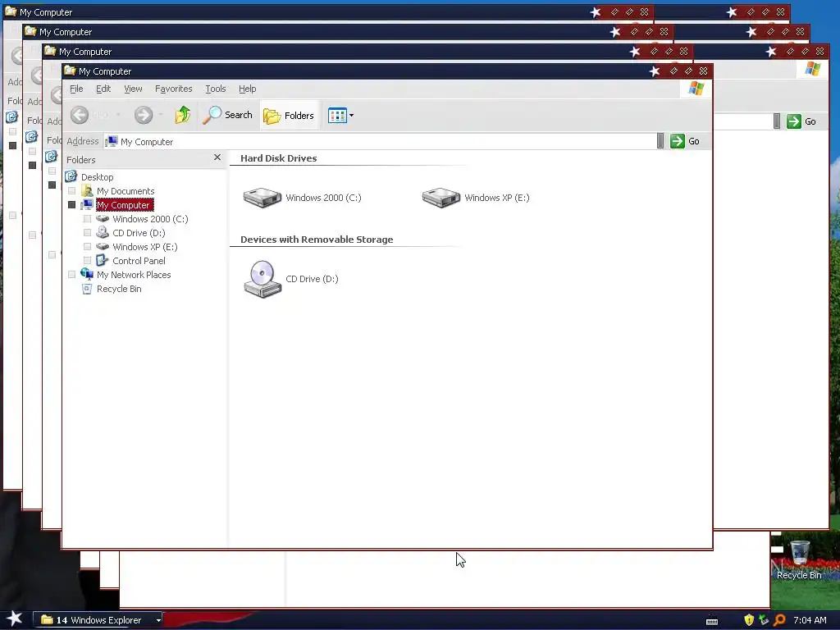The width and height of the screenshot is (840, 630).
Task: Open the Forward history dropdown arrow
Action: tap(161, 115)
